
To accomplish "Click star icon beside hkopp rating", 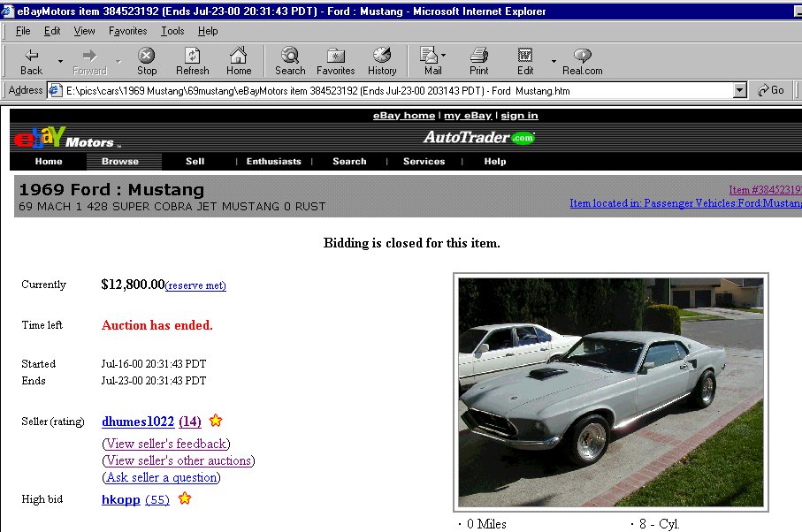I will click(x=185, y=498).
